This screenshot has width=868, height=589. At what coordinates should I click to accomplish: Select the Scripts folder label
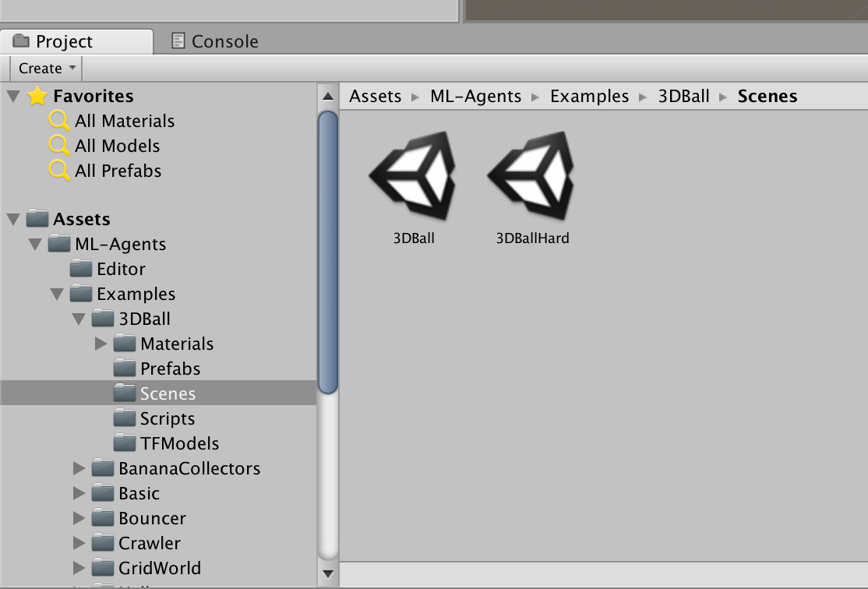[168, 419]
